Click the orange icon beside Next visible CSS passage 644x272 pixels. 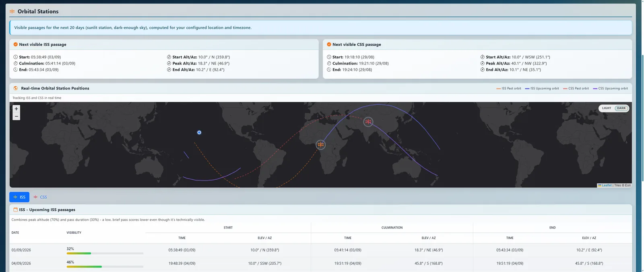(329, 44)
